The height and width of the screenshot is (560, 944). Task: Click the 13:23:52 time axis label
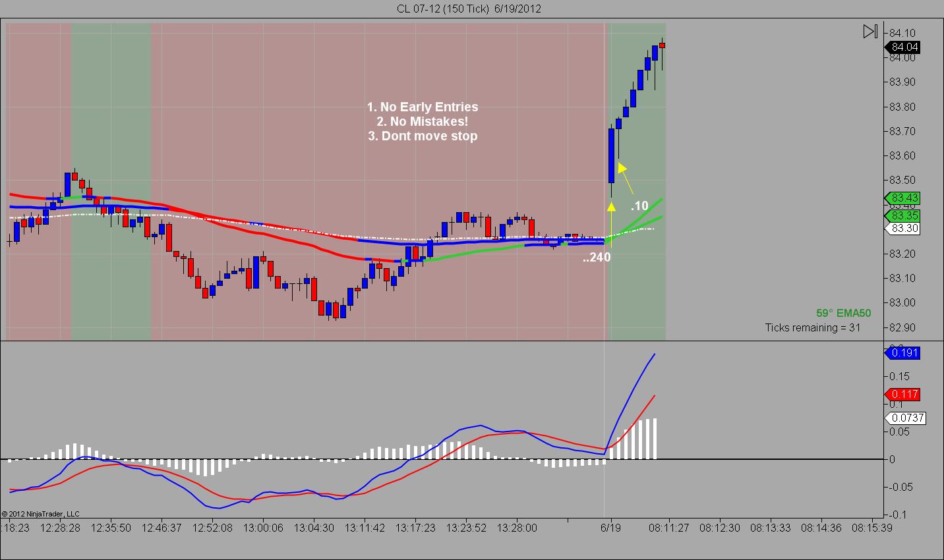[466, 528]
